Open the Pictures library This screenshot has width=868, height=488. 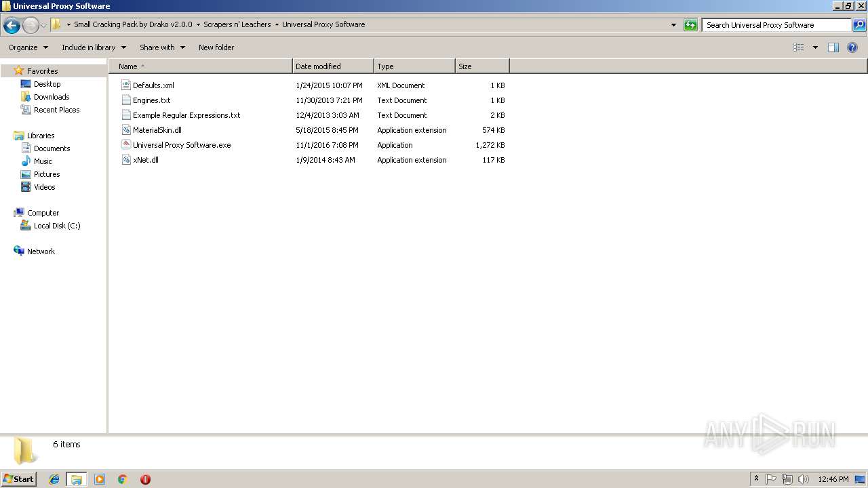(47, 174)
